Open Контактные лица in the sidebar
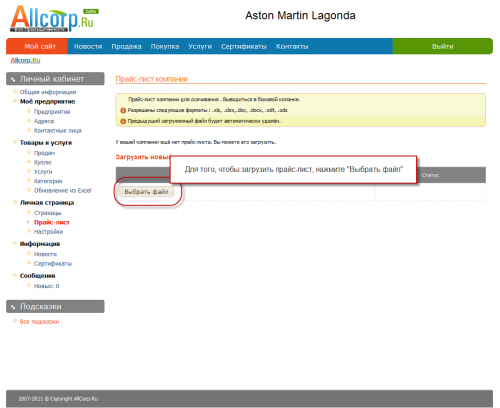Image resolution: width=500 pixels, height=408 pixels. 58,130
